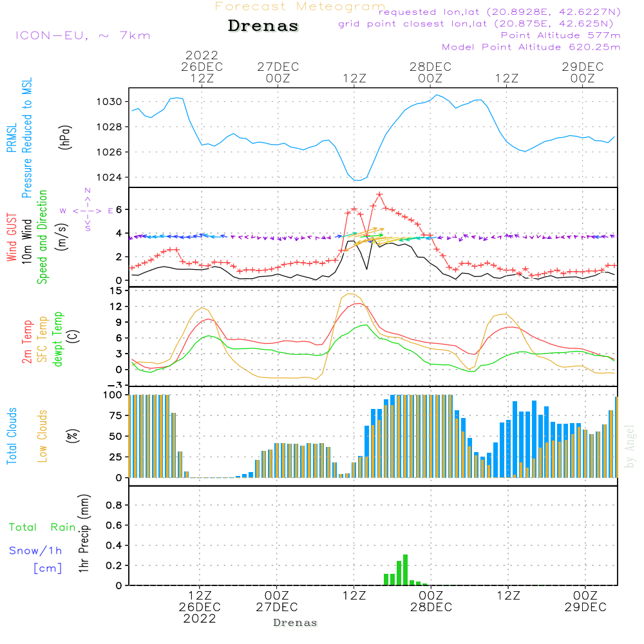Click 'Model Point Altitude 620.25m' text
This screenshot has width=644, height=644.
click(x=531, y=47)
